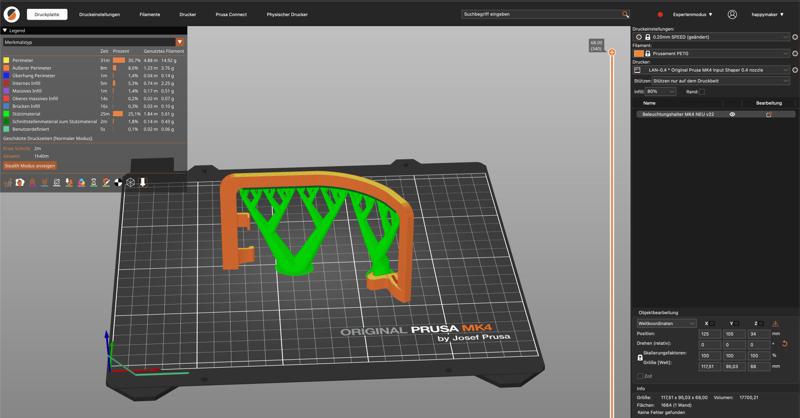Show center of gravity marker

tap(118, 182)
